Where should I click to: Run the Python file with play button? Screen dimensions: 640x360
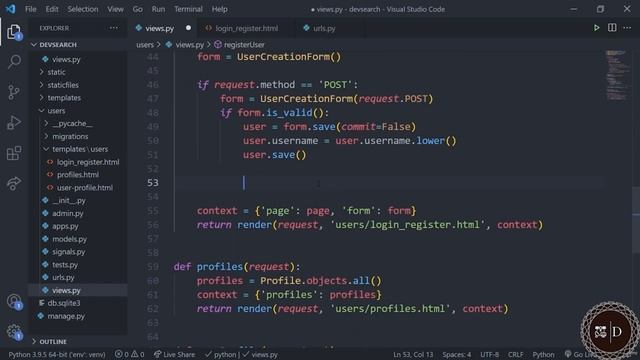pyautogui.click(x=596, y=28)
